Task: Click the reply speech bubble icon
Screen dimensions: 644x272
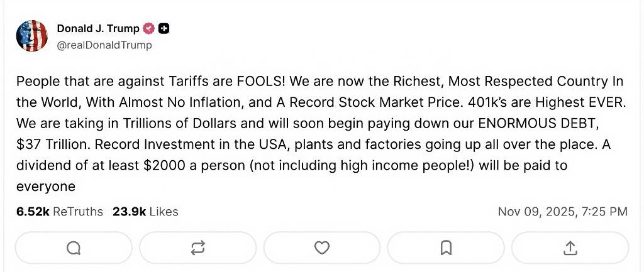Action: [74, 248]
